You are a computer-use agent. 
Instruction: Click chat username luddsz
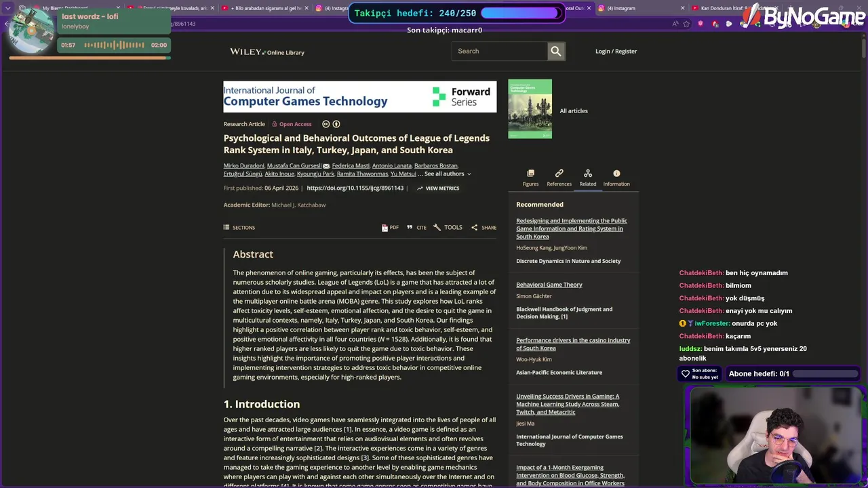(x=691, y=348)
